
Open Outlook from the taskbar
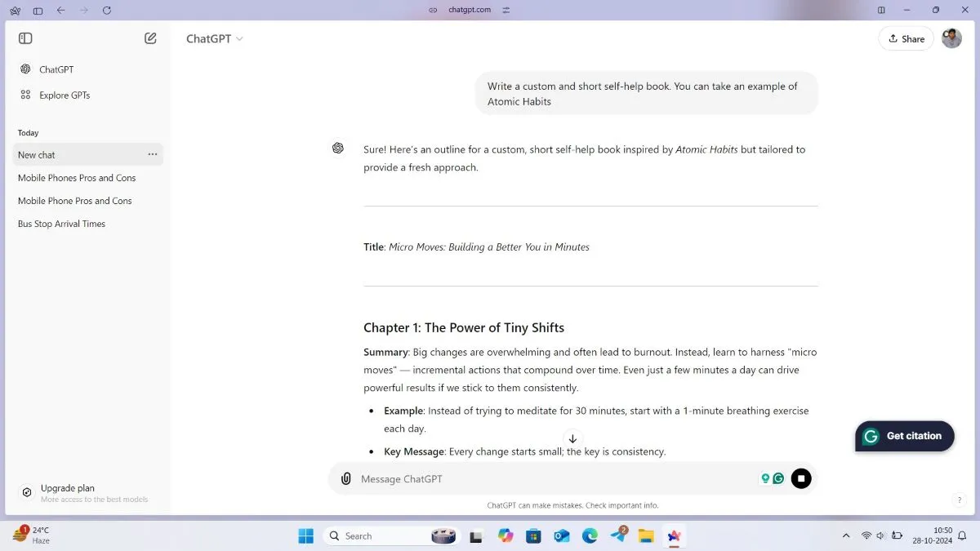click(x=561, y=536)
